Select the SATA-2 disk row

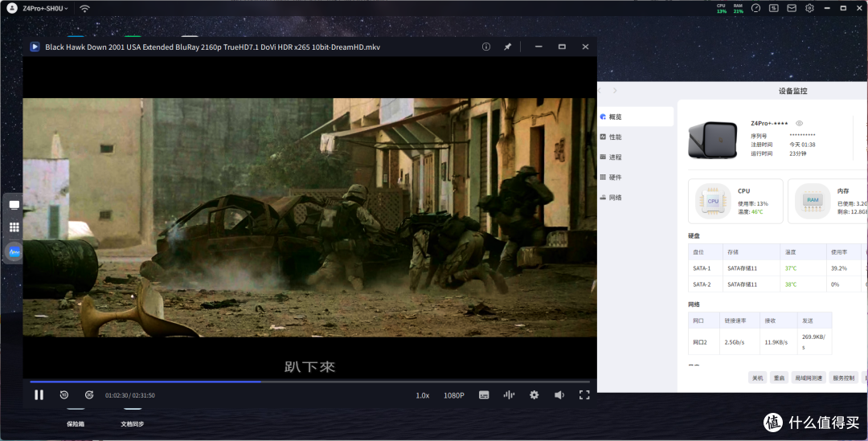point(778,284)
